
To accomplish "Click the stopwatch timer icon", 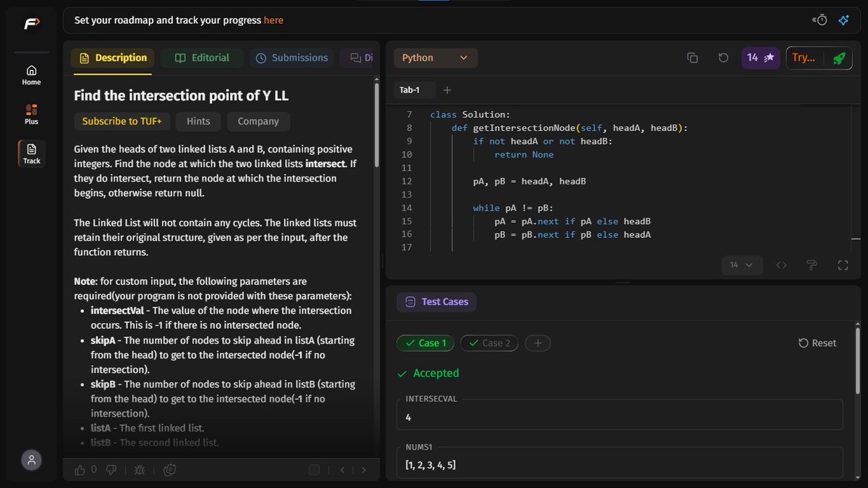I will [820, 20].
